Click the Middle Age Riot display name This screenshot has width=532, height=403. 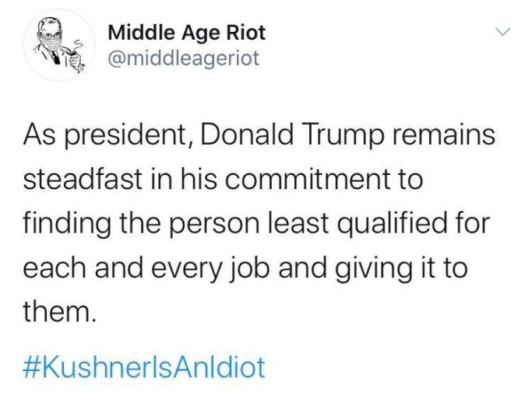click(187, 33)
